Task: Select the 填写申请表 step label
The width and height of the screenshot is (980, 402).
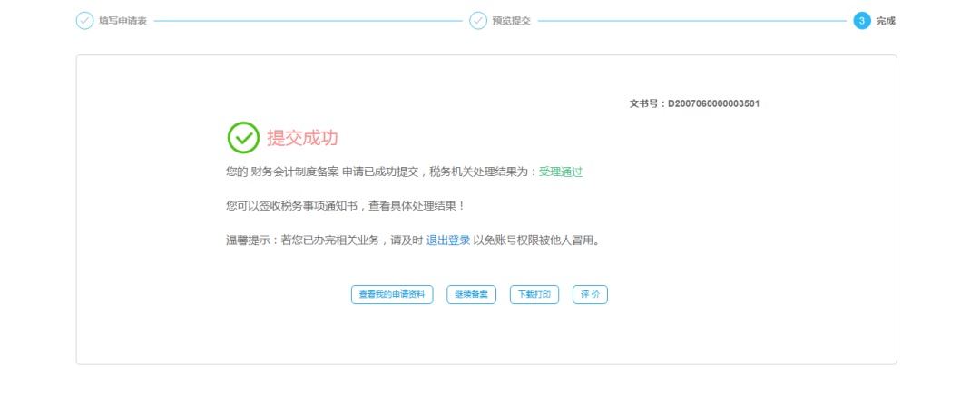Action: (122, 21)
